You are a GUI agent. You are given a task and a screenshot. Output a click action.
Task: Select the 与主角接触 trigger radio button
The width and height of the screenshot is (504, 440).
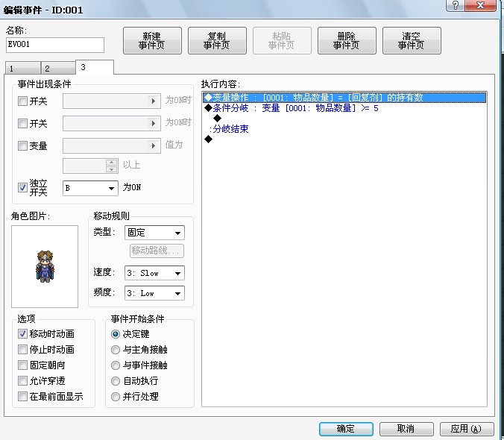(116, 350)
